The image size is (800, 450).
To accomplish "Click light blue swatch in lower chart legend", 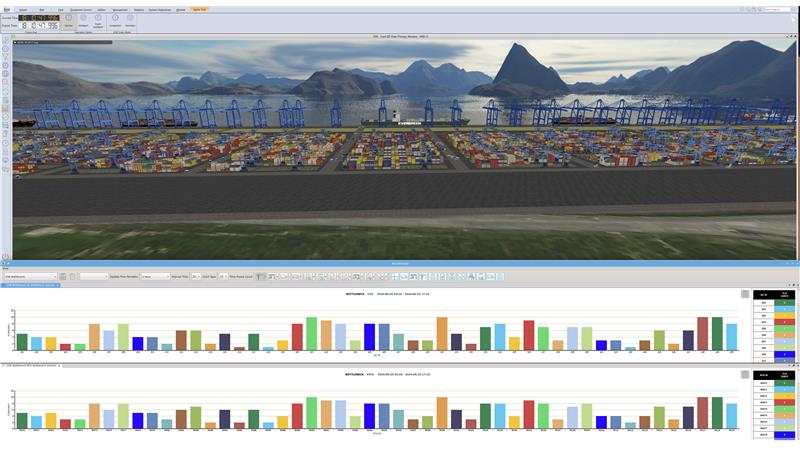I will [784, 389].
